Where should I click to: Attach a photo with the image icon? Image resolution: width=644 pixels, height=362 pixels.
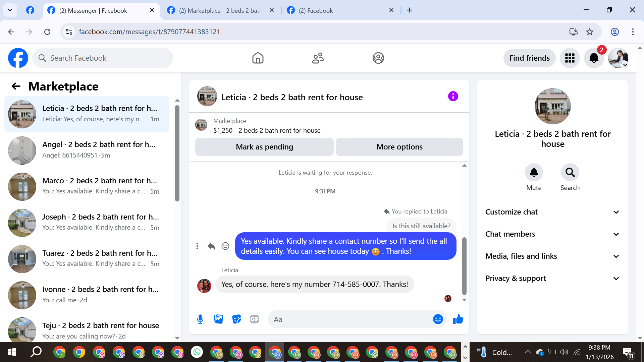(218, 319)
